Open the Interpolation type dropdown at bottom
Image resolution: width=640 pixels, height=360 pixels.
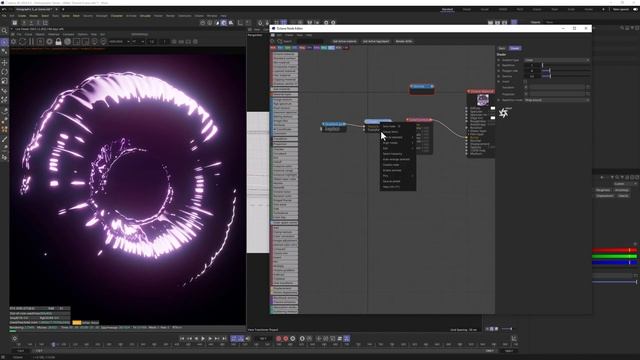click(557, 100)
